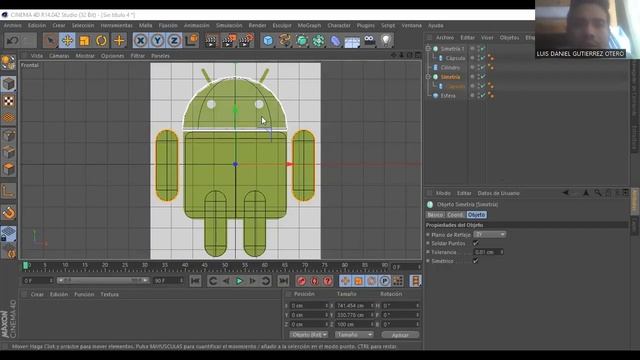Viewport: 640px width, 360px height.
Task: Open the Tamaño mode dropdown
Action: pyautogui.click(x=354, y=335)
